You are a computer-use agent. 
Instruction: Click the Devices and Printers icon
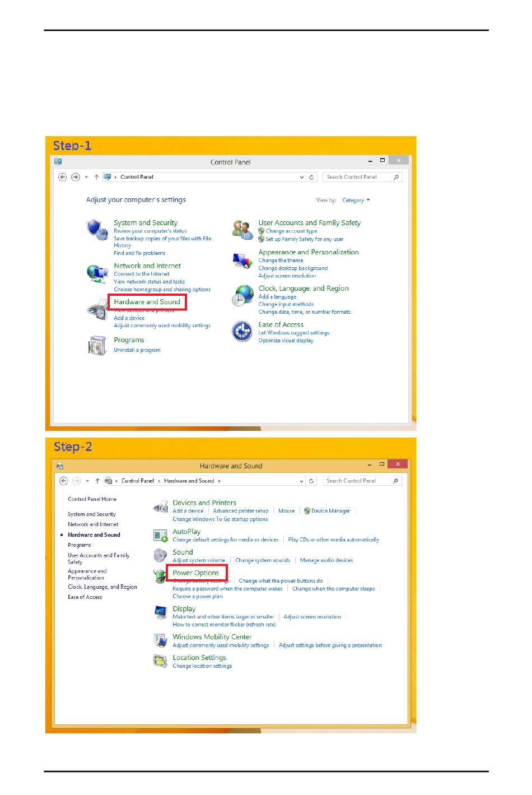pos(161,507)
